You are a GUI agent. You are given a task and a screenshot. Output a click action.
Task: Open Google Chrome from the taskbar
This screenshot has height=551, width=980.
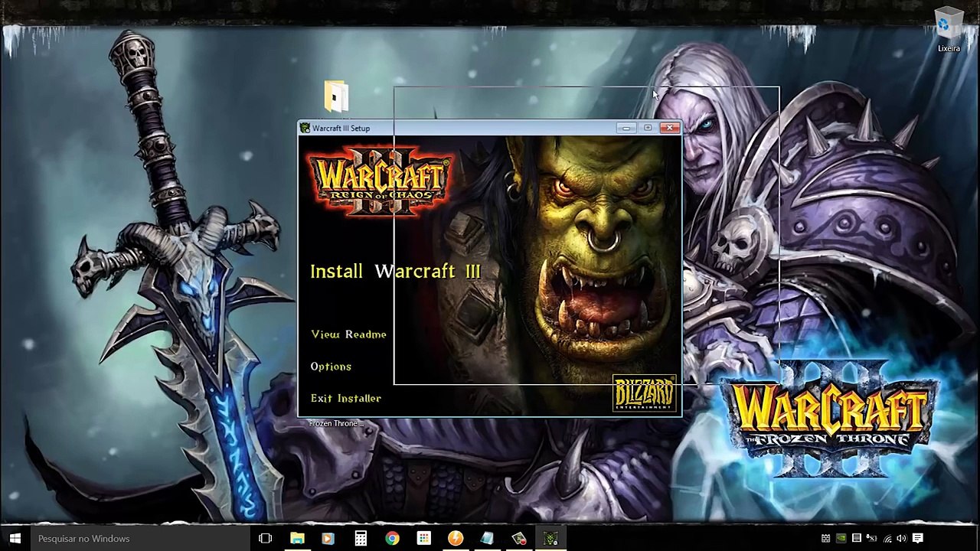coord(391,538)
